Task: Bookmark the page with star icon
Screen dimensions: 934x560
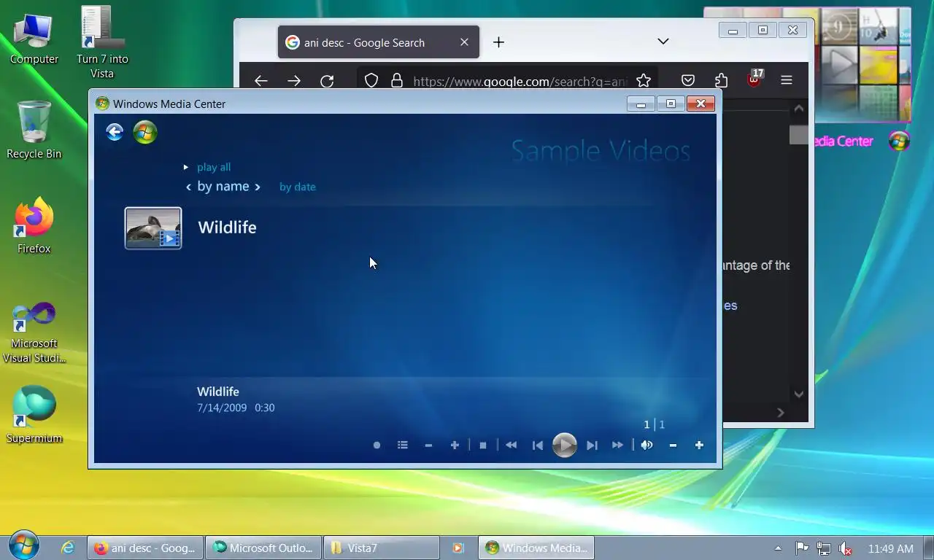Action: tap(643, 81)
